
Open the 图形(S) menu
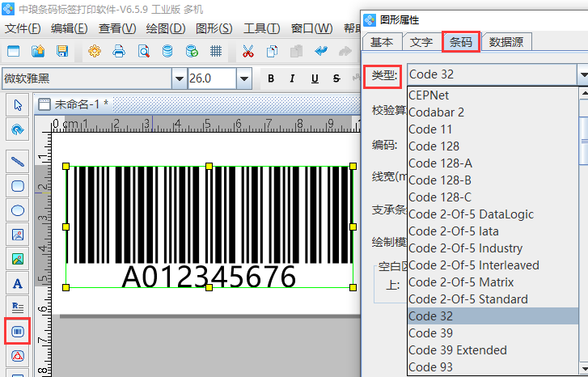214,28
